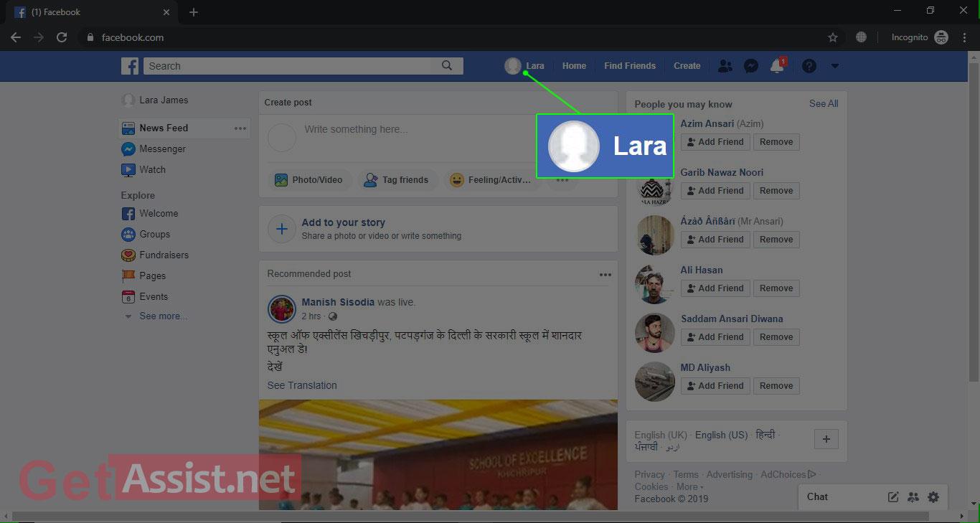Click the more post options ellipsis button

(x=562, y=180)
